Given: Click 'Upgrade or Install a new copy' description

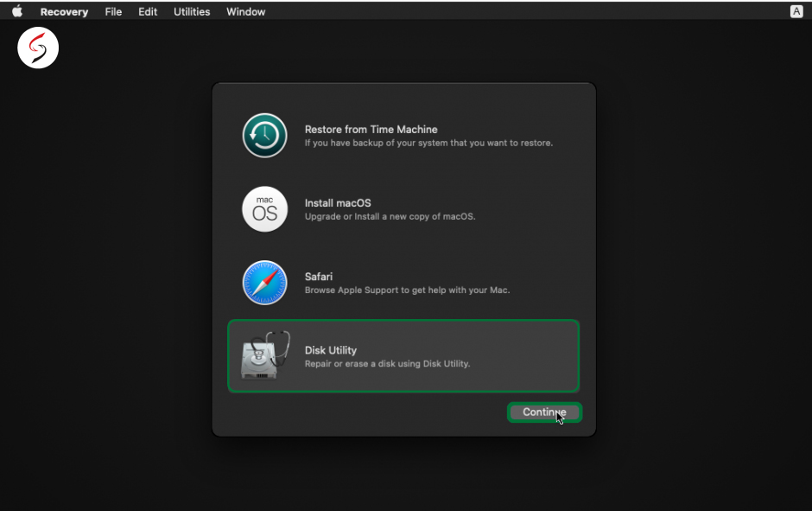Looking at the screenshot, I should tap(390, 217).
